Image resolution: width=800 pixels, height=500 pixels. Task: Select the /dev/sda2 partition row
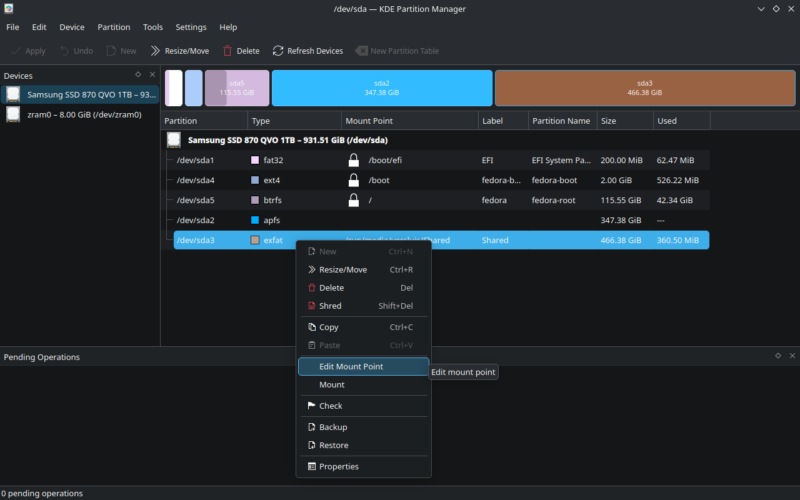pos(441,220)
